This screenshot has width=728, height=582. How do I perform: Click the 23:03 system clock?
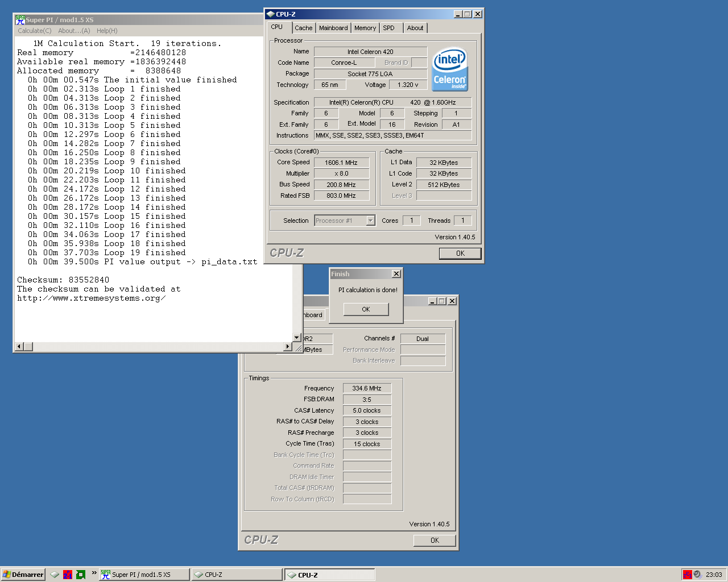[714, 575]
